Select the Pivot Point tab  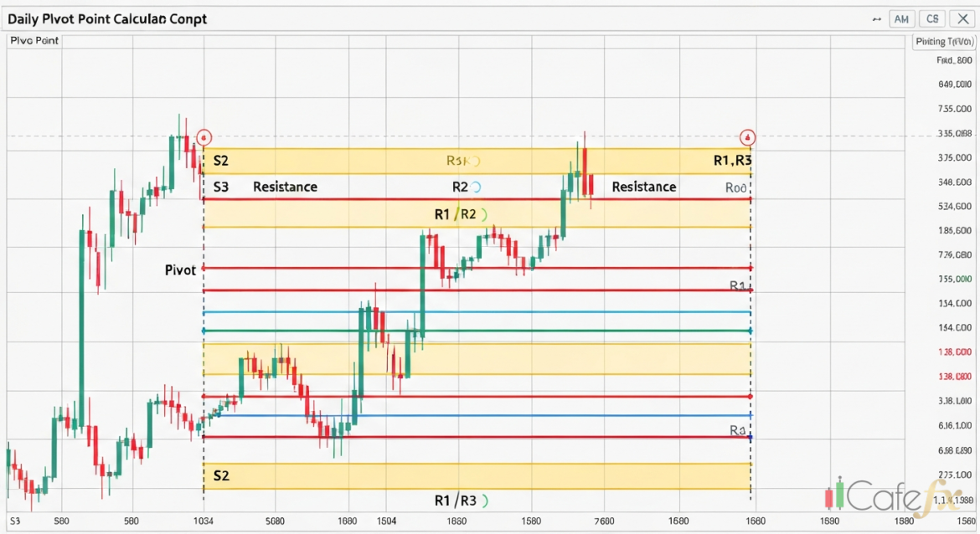click(34, 40)
